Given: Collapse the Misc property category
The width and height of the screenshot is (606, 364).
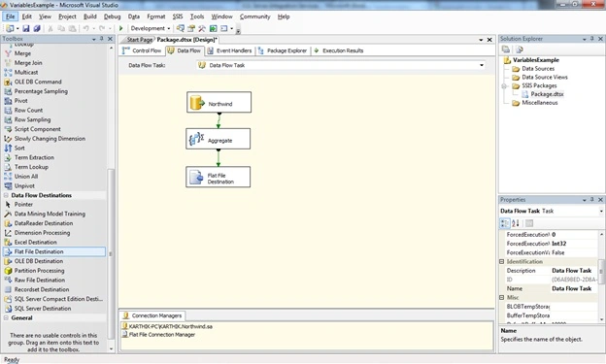Looking at the screenshot, I should point(502,298).
